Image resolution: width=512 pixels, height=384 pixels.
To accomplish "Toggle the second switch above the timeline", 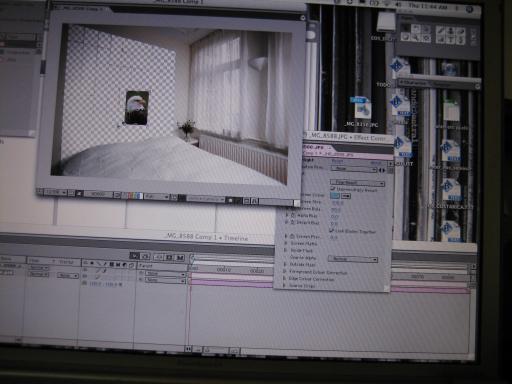I will pyautogui.click(x=145, y=256).
